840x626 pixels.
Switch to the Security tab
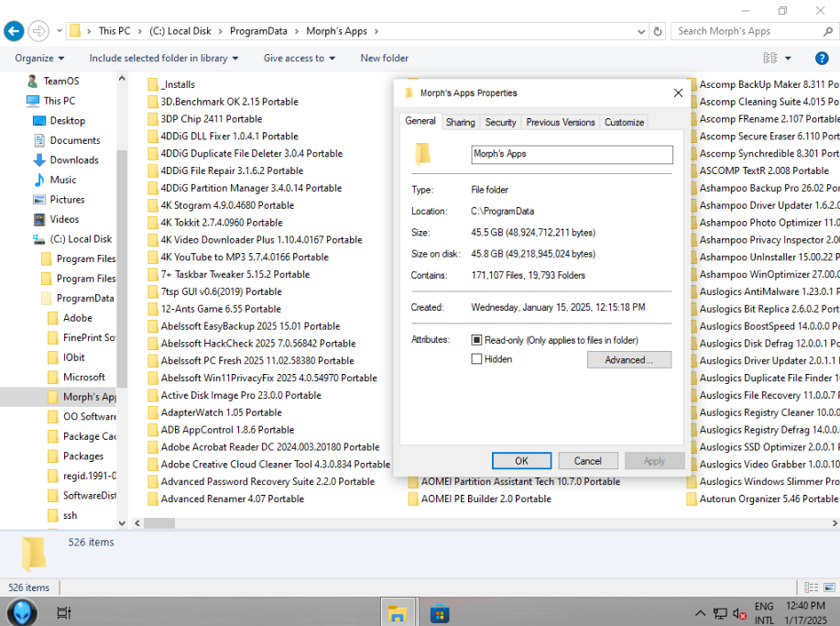point(500,122)
